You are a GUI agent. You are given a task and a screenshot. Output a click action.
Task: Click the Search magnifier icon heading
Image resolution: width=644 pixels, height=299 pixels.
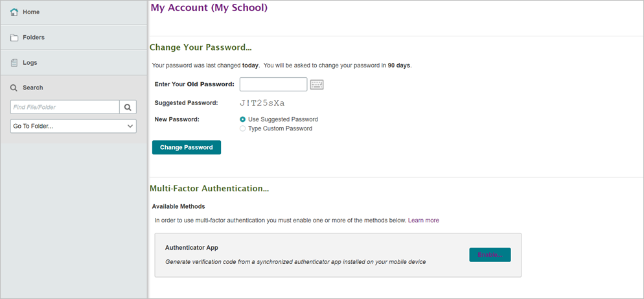tap(14, 88)
